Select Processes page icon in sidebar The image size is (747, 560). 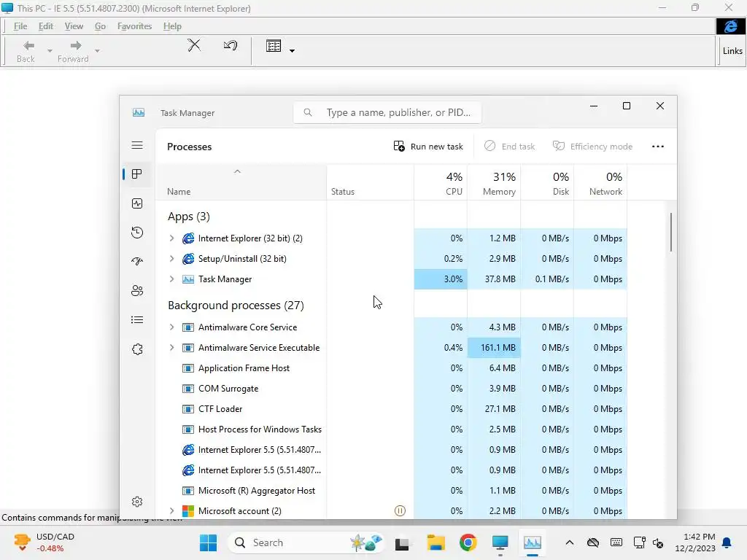tap(137, 174)
